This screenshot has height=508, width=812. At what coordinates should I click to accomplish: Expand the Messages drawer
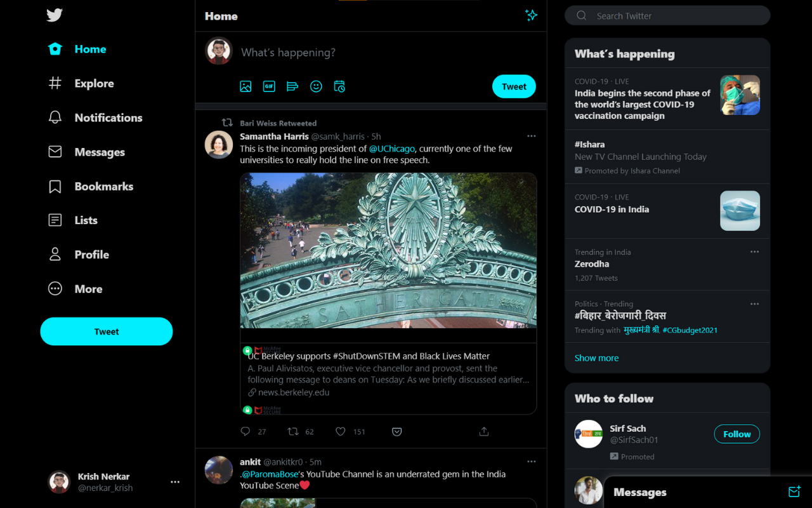708,492
